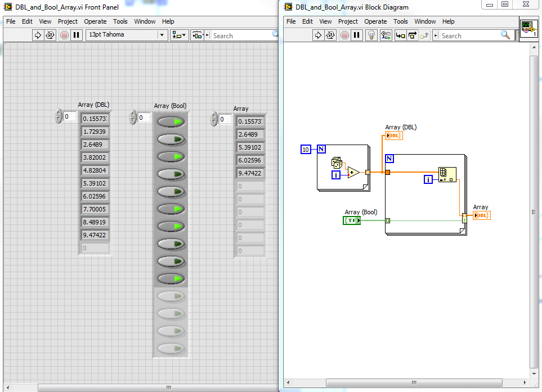
Task: Open the Tools menu in the Block Diagram
Action: point(401,21)
